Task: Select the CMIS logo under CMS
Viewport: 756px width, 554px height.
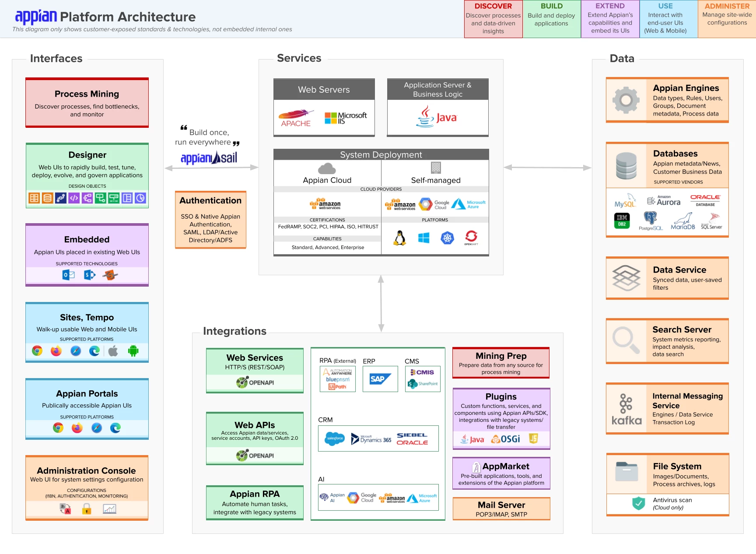Action: click(422, 372)
